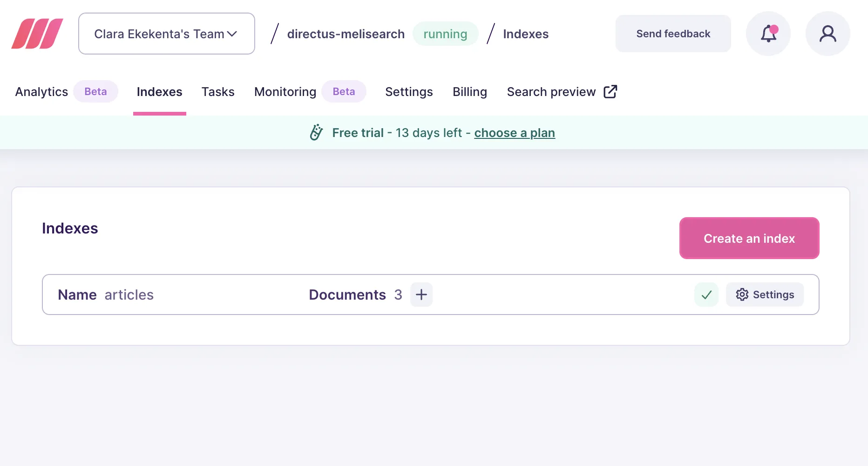
Task: Expand the Clara Ekekenta's Team selector
Action: [x=166, y=34]
